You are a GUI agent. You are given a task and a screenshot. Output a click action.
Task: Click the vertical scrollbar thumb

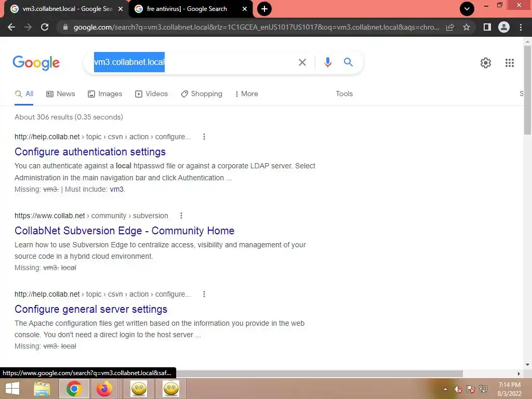(527, 90)
